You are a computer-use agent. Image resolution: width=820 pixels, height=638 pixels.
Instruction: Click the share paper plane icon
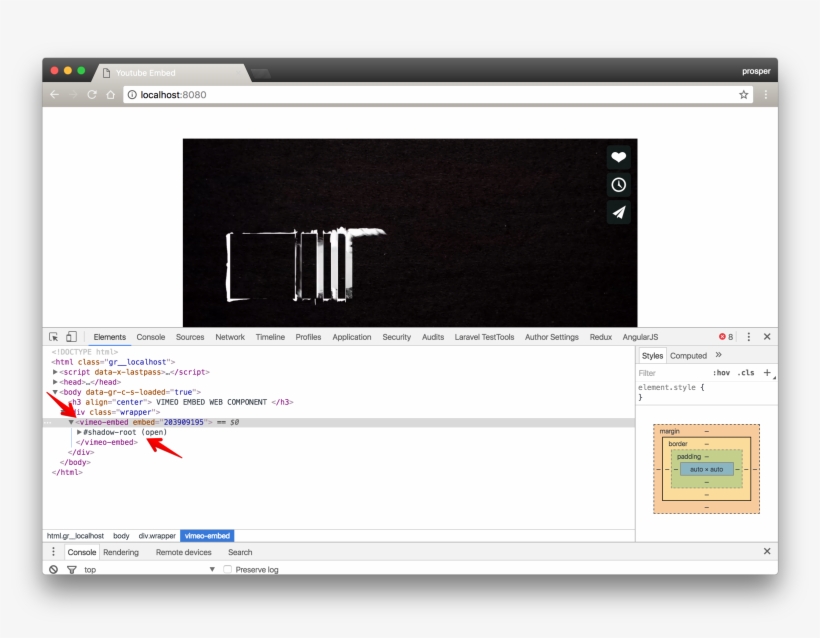619,212
